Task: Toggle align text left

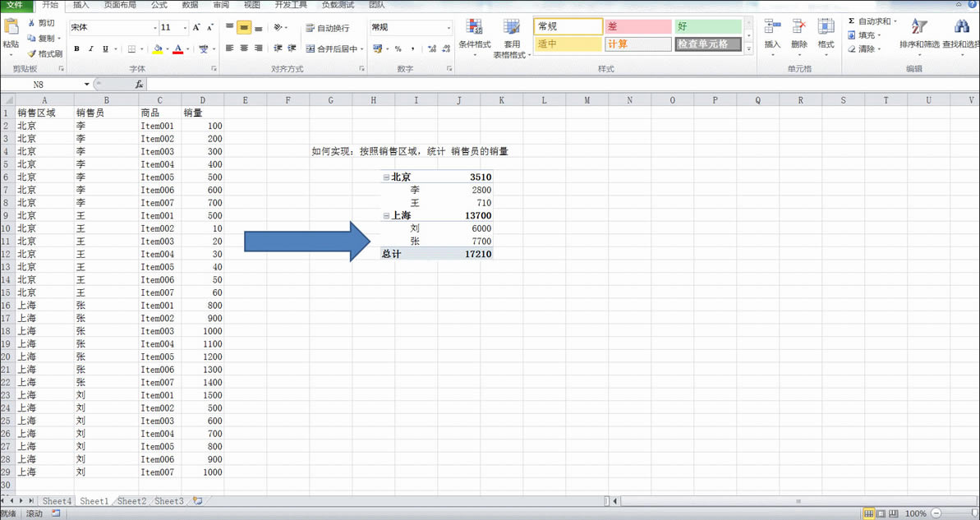Action: pyautogui.click(x=230, y=48)
